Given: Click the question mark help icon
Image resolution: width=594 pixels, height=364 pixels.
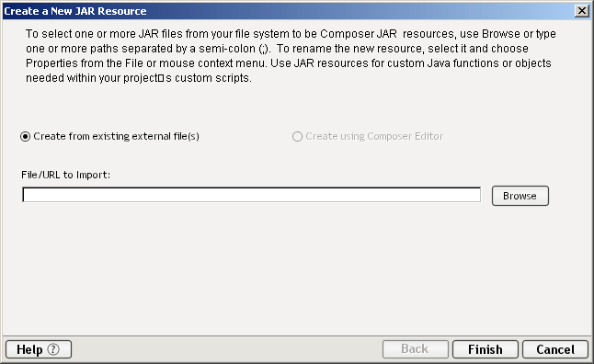Looking at the screenshot, I should (53, 349).
